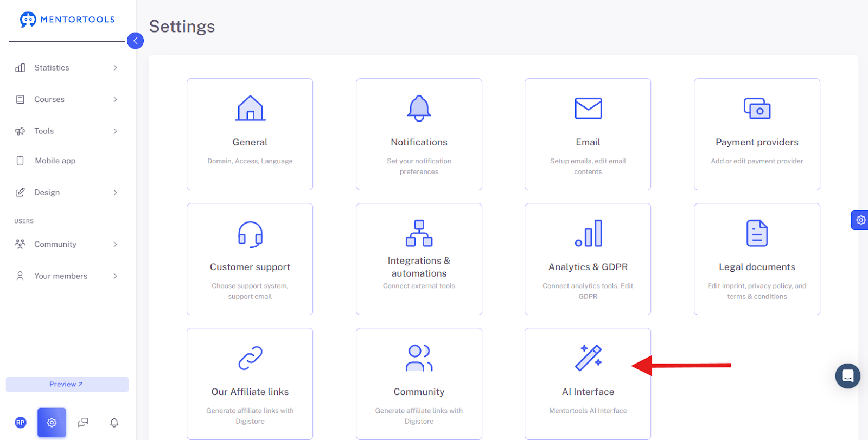Screen dimensions: 868x440
Task: Click the AI Interface magic wand icon
Action: (x=589, y=358)
